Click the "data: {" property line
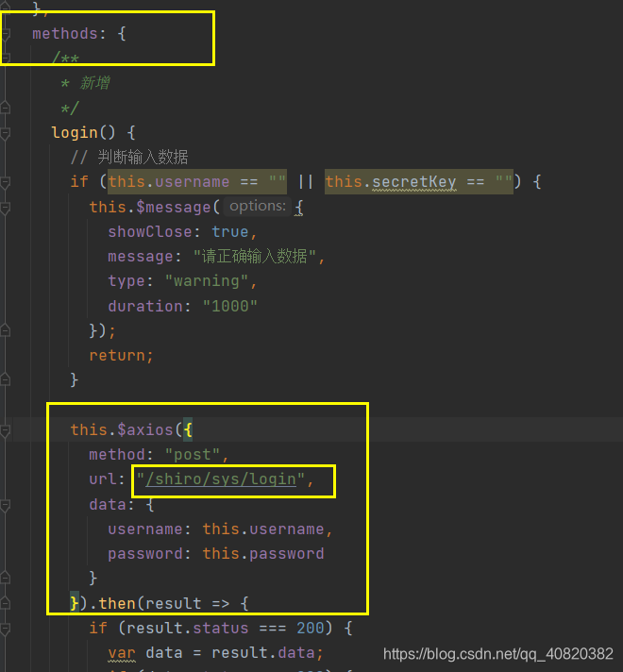This screenshot has width=623, height=672. click(122, 504)
